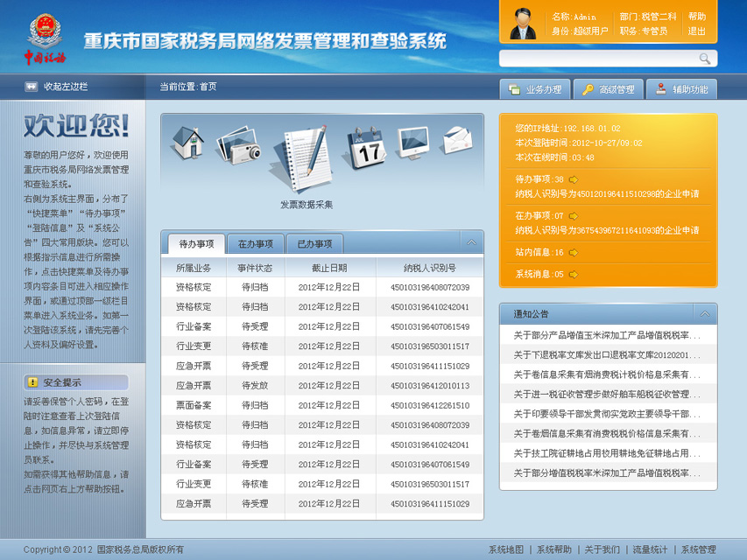The width and height of the screenshot is (747, 560).
Task: Click the system title banner text
Action: coord(264,41)
